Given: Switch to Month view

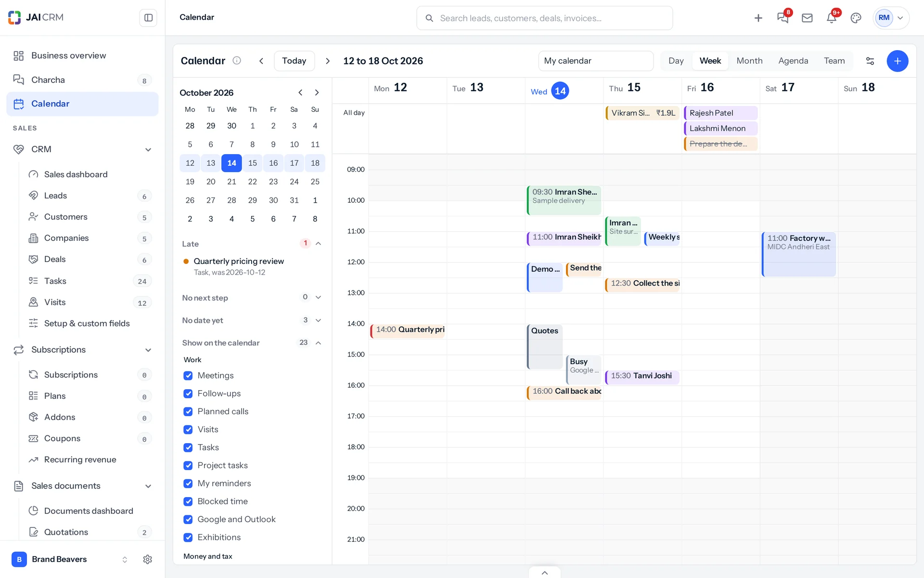Looking at the screenshot, I should pos(749,61).
